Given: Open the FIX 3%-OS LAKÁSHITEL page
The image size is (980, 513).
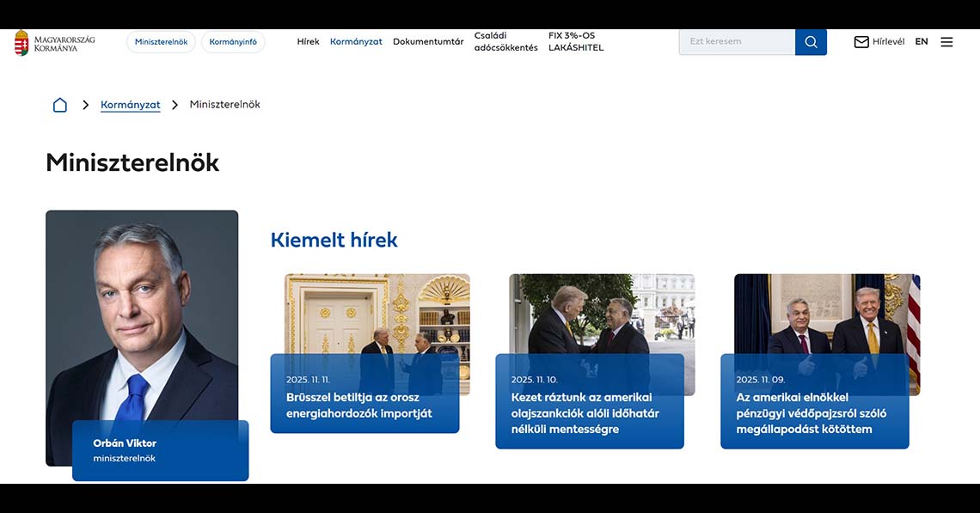Looking at the screenshot, I should point(575,41).
